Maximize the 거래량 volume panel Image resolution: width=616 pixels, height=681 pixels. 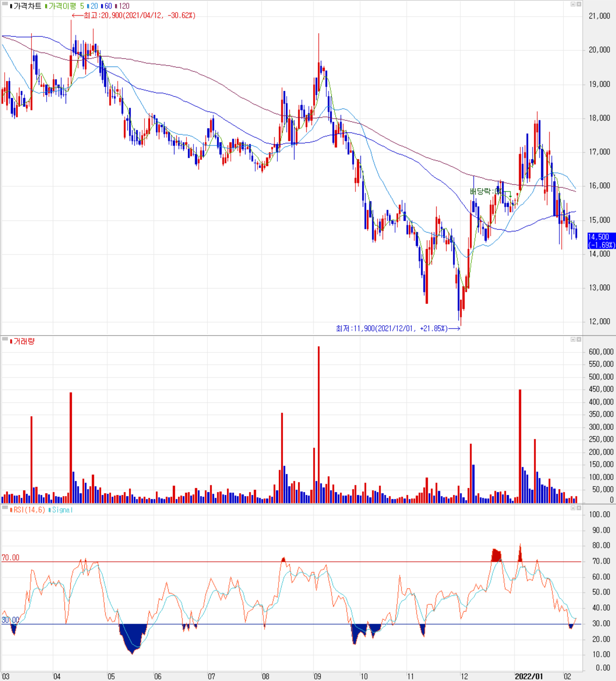click(x=573, y=339)
